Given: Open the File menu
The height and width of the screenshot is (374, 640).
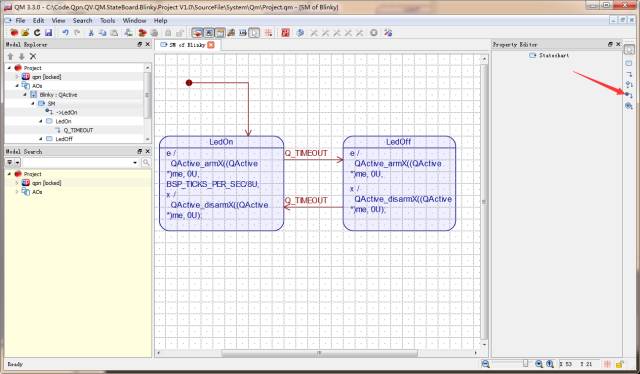Looking at the screenshot, I should point(20,20).
